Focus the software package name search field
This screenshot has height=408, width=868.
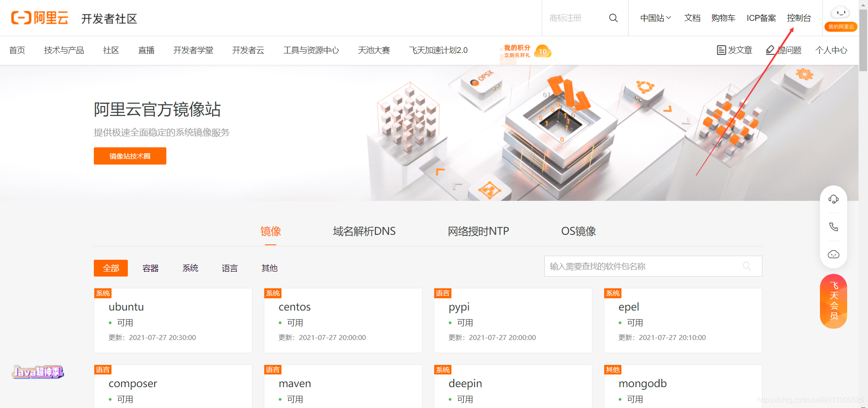653,267
